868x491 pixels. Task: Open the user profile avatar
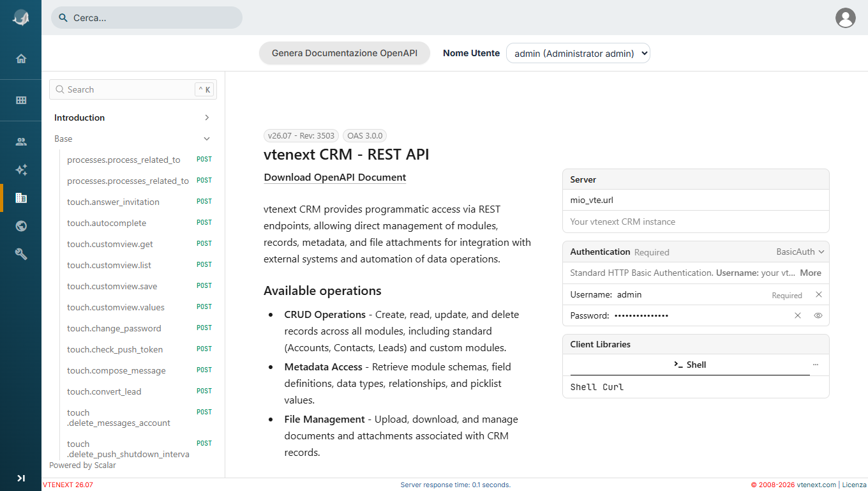click(846, 18)
